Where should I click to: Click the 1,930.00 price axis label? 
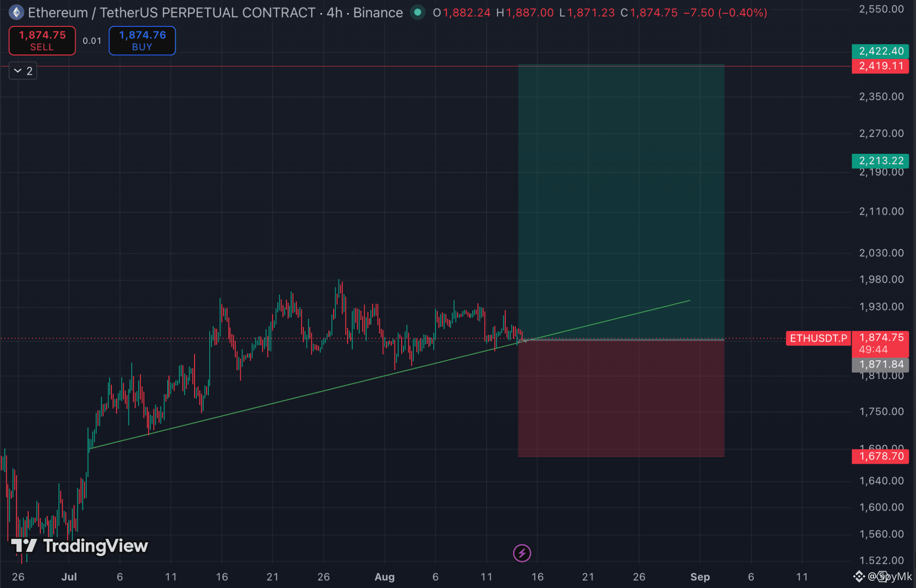(x=881, y=307)
